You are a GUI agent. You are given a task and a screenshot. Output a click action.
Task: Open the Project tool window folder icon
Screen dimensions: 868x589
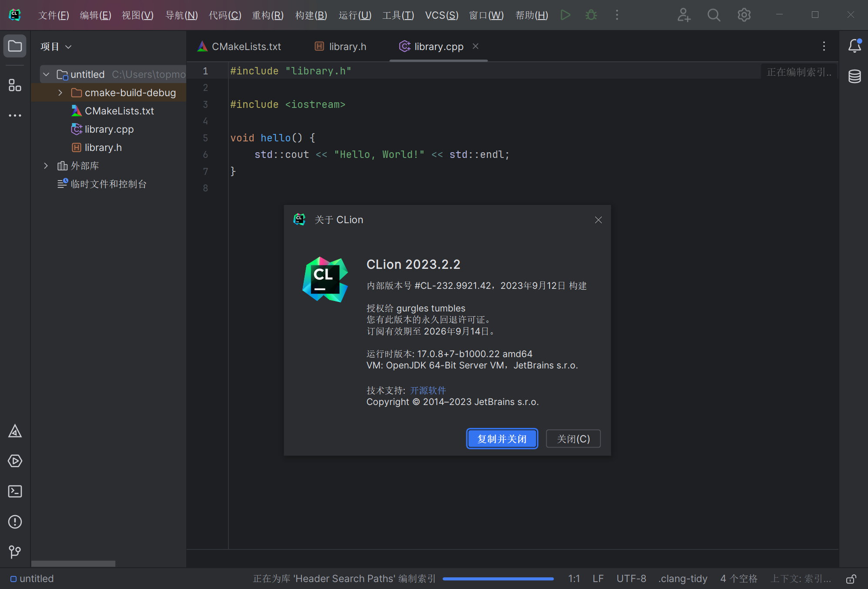[15, 46]
